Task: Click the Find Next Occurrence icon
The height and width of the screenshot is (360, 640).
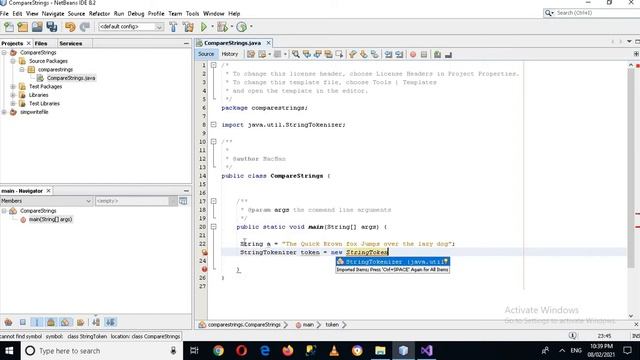Action: point(318,54)
